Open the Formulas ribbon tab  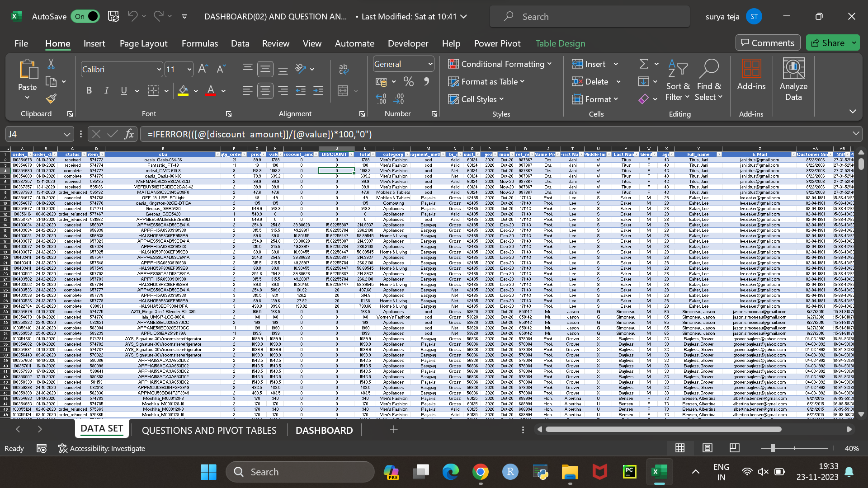click(x=199, y=43)
